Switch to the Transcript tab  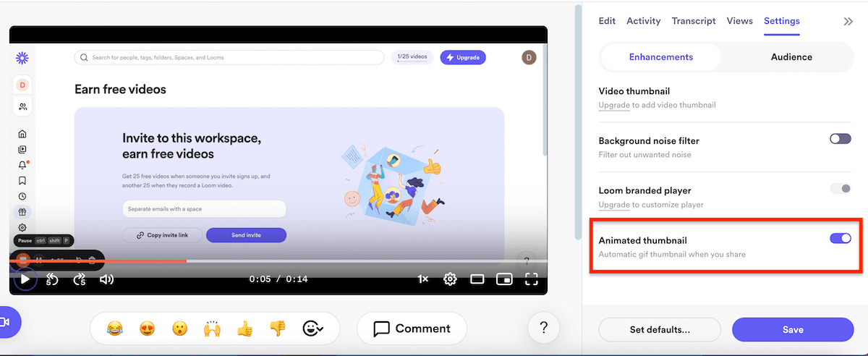pyautogui.click(x=693, y=21)
